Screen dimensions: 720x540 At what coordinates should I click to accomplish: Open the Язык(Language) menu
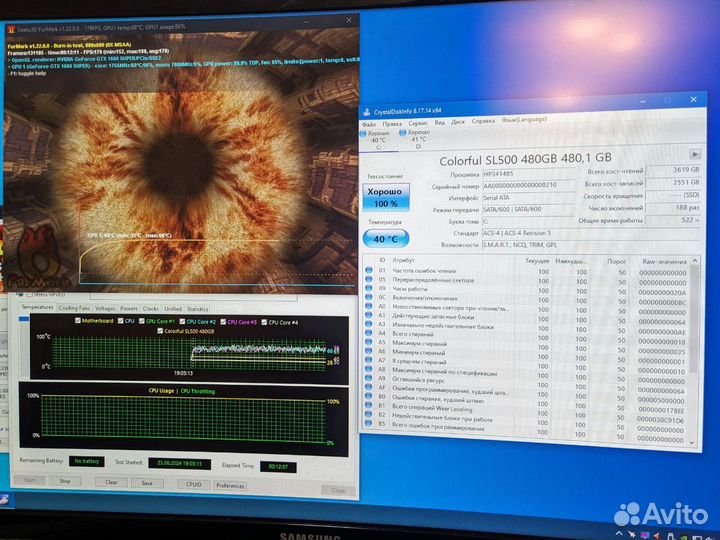click(x=524, y=121)
